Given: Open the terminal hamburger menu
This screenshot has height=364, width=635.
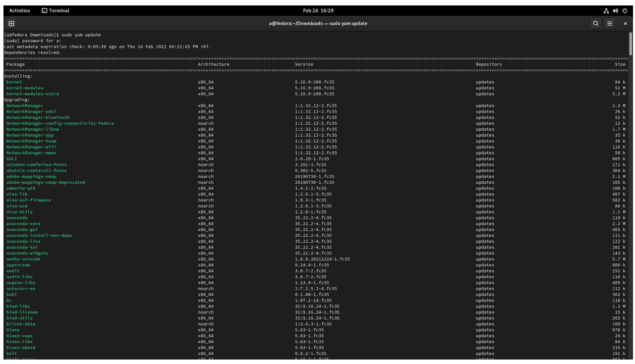Looking at the screenshot, I should [x=610, y=23].
